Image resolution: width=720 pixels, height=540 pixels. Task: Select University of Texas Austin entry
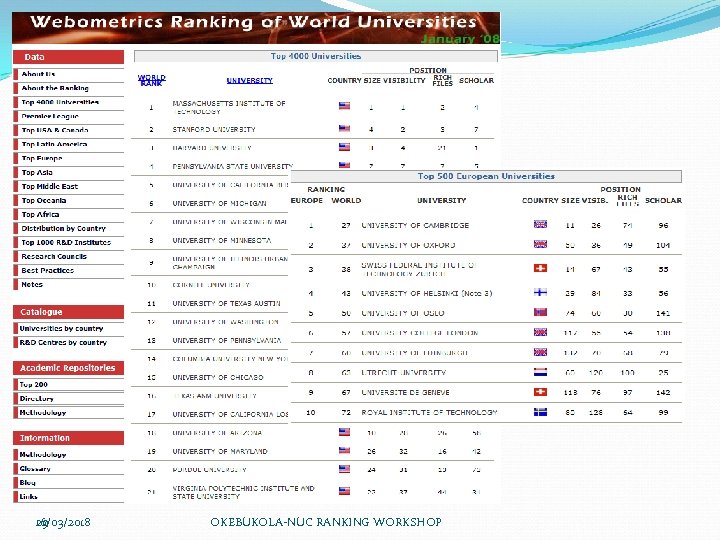226,304
